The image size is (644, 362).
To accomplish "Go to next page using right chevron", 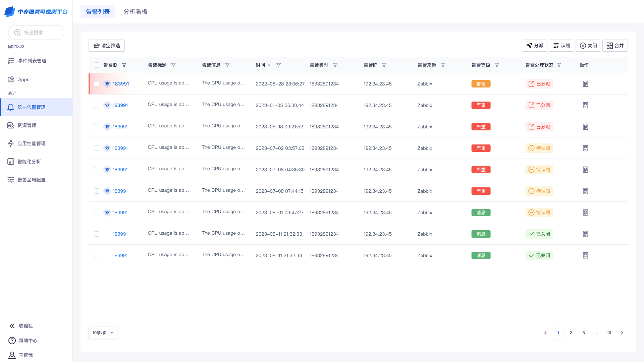I will pos(622,333).
